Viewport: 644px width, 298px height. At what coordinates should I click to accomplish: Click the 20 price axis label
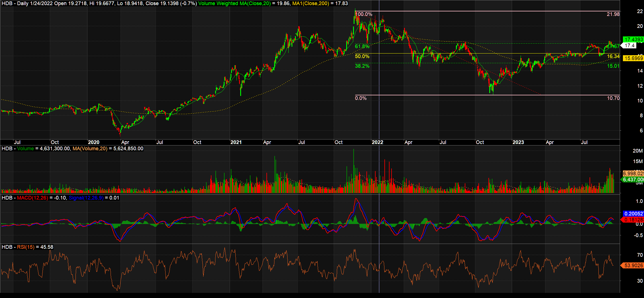[640, 26]
